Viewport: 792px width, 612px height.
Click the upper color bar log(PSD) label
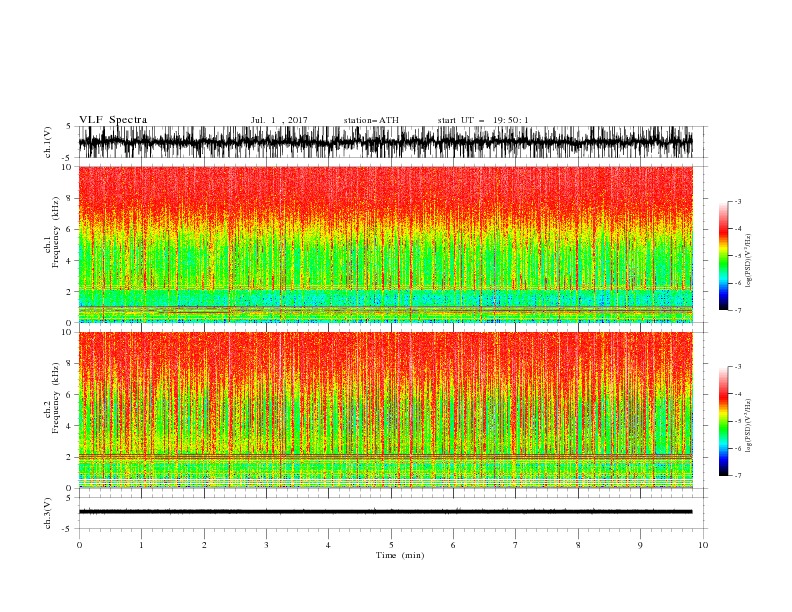[x=749, y=260]
